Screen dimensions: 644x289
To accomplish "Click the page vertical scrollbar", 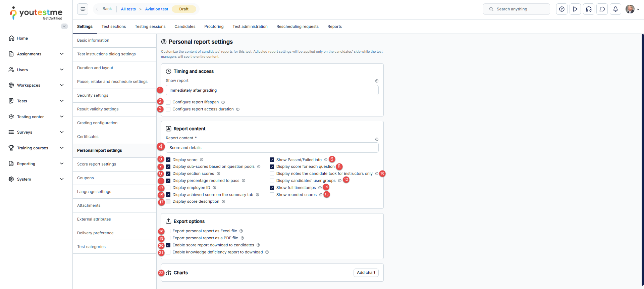I will tap(642, 159).
